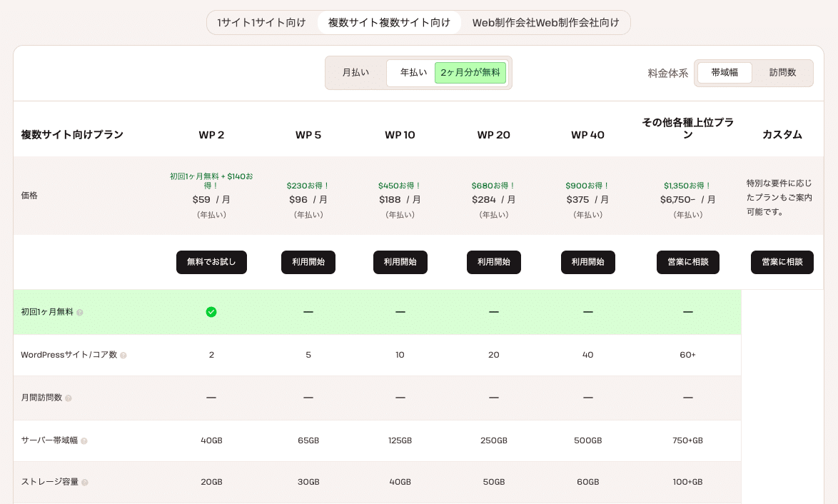Select the 年払い billing option
838x504 pixels.
pos(413,72)
